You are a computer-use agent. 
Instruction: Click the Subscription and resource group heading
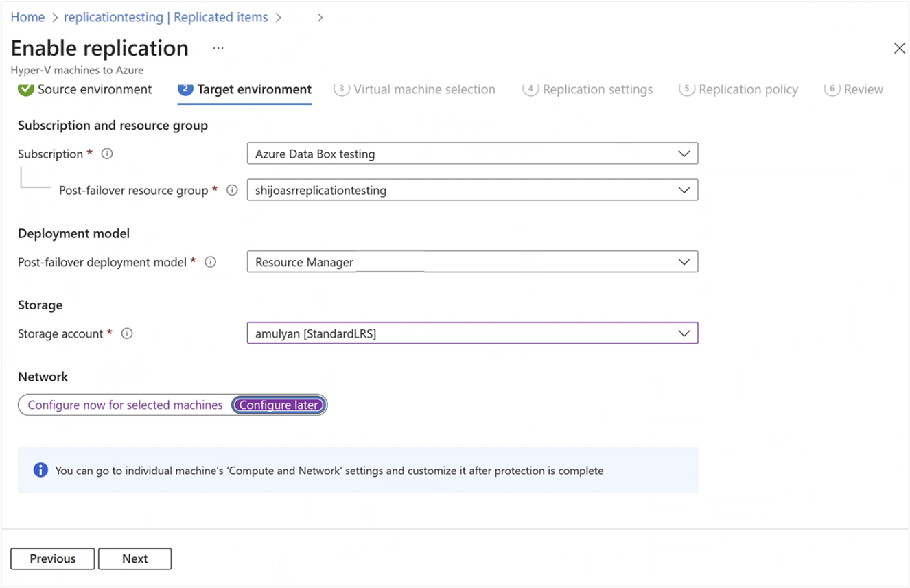(113, 126)
